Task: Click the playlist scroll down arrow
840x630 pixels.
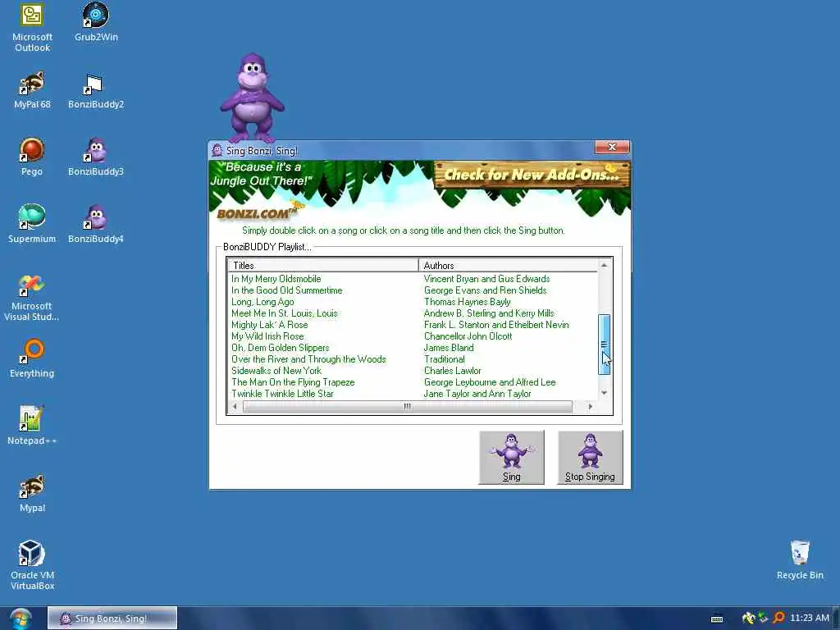Action: 605,393
